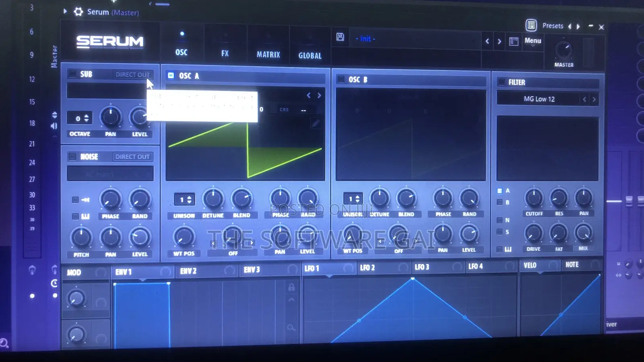The width and height of the screenshot is (644, 362).
Task: Click the OSC A warp mode OFF selector
Action: 233,253
